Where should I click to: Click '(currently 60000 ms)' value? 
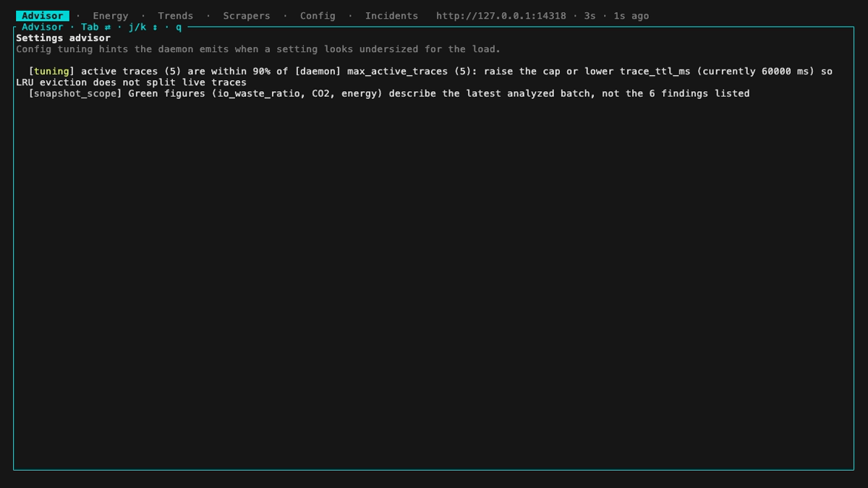coord(756,72)
